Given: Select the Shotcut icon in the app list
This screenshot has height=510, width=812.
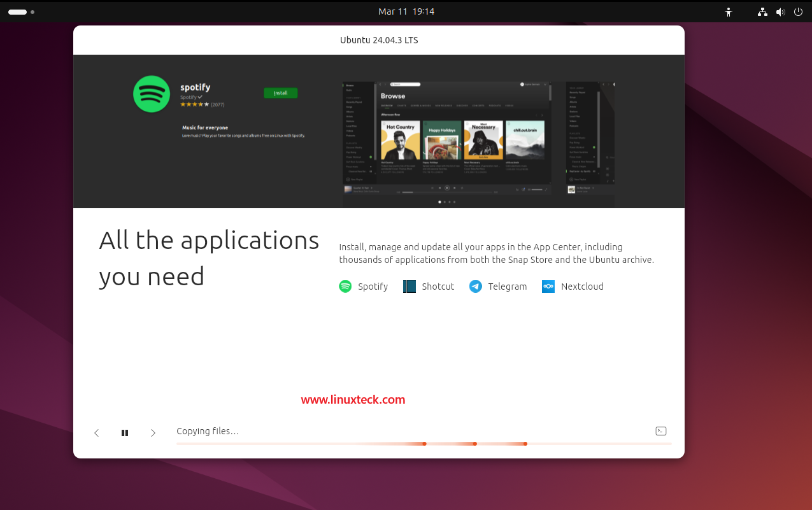Looking at the screenshot, I should tap(409, 287).
